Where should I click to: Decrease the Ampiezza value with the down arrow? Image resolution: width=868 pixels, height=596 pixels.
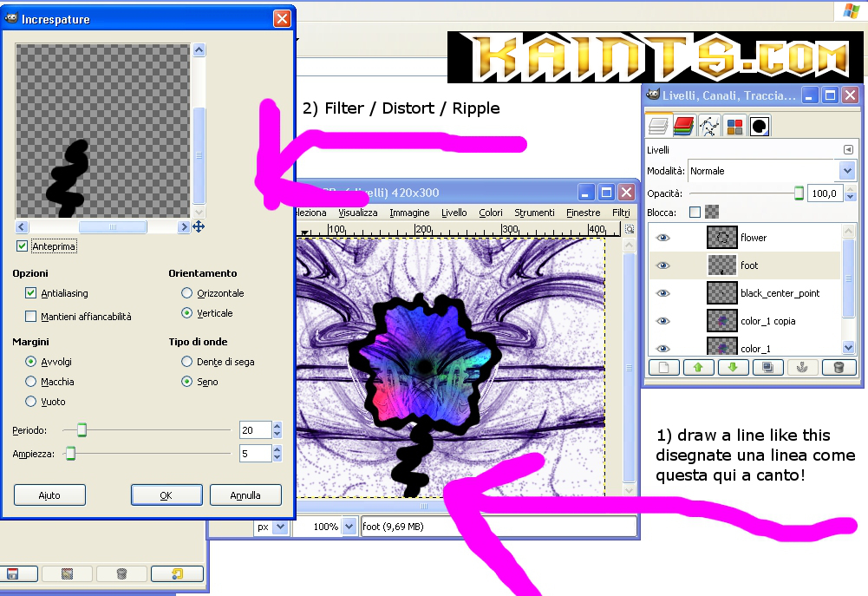click(277, 457)
